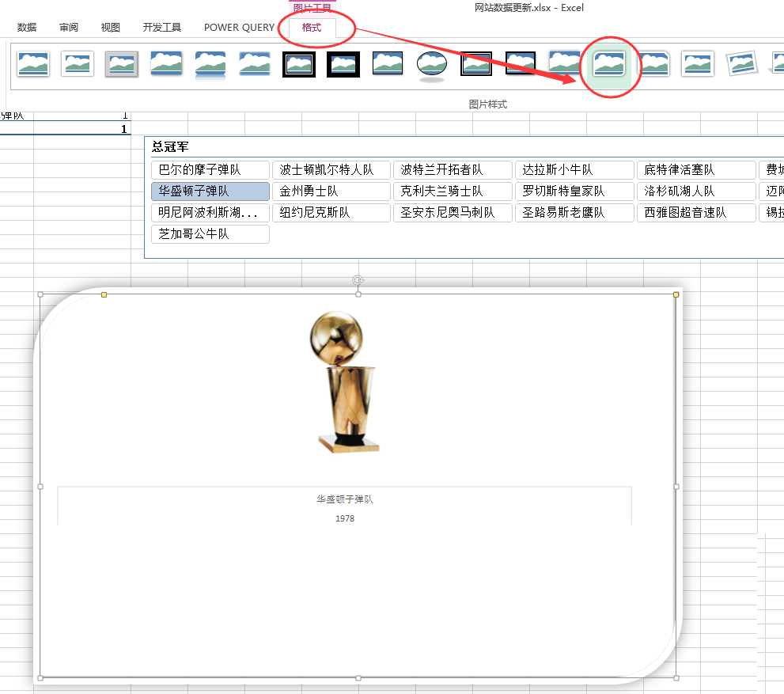Filter slicer by 克利夫兰骑士队
784x694 pixels.
(453, 192)
